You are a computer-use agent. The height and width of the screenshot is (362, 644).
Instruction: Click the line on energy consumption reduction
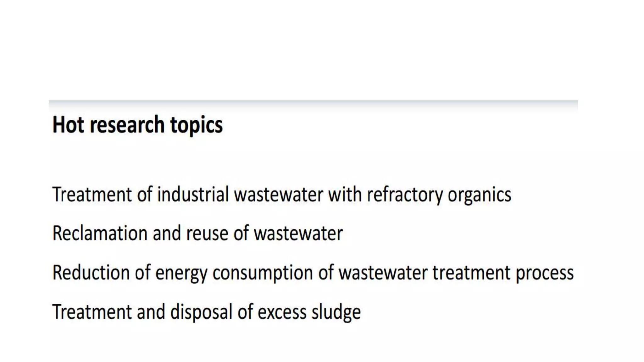coord(313,273)
